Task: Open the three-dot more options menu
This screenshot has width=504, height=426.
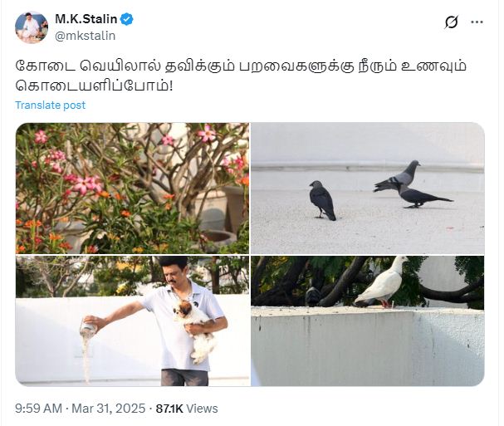Action: point(477,22)
